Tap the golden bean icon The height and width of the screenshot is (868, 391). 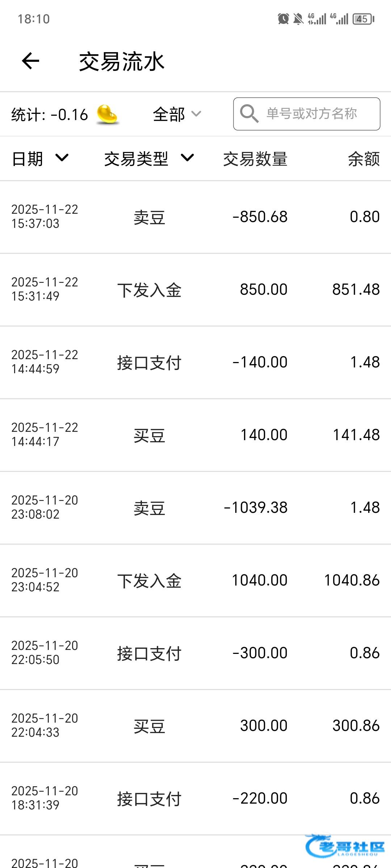pyautogui.click(x=107, y=114)
